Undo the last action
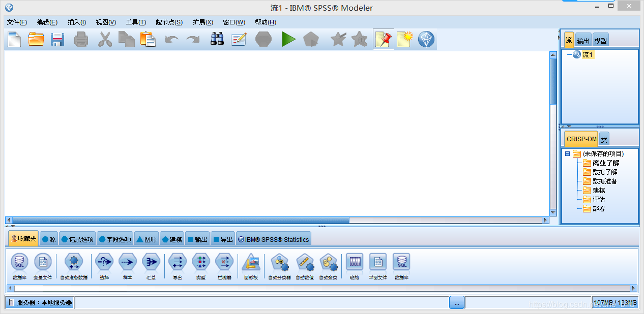The image size is (644, 314). 171,39
